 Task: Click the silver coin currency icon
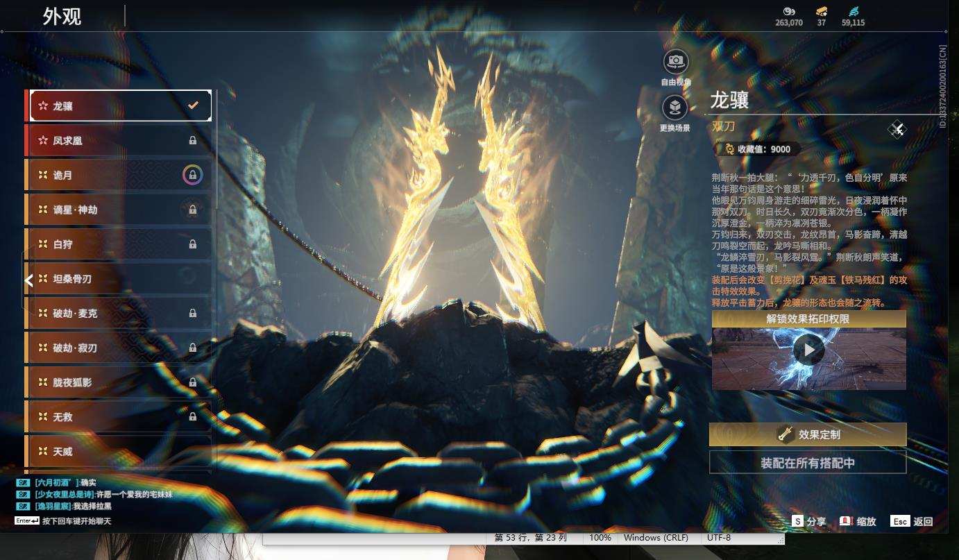(x=788, y=11)
